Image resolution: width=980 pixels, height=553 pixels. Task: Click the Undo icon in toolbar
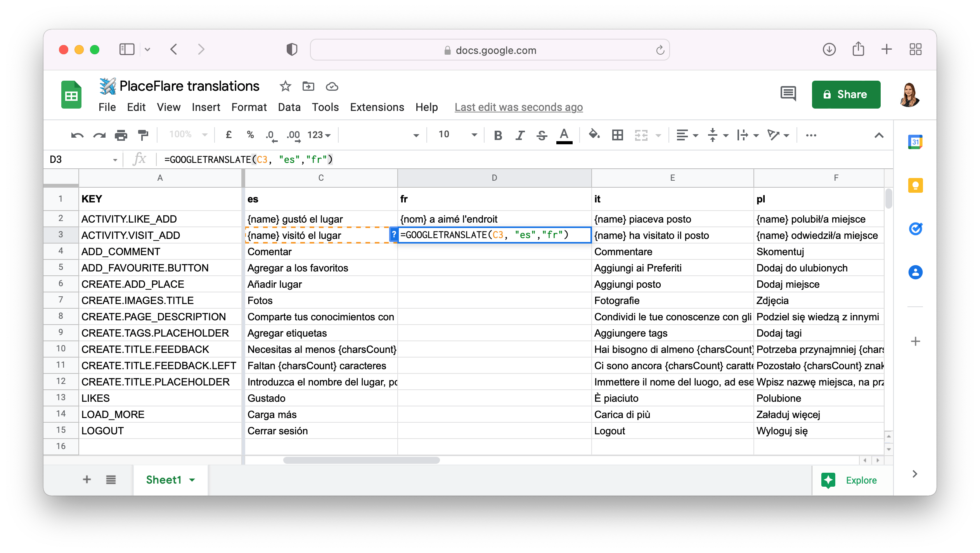[77, 135]
